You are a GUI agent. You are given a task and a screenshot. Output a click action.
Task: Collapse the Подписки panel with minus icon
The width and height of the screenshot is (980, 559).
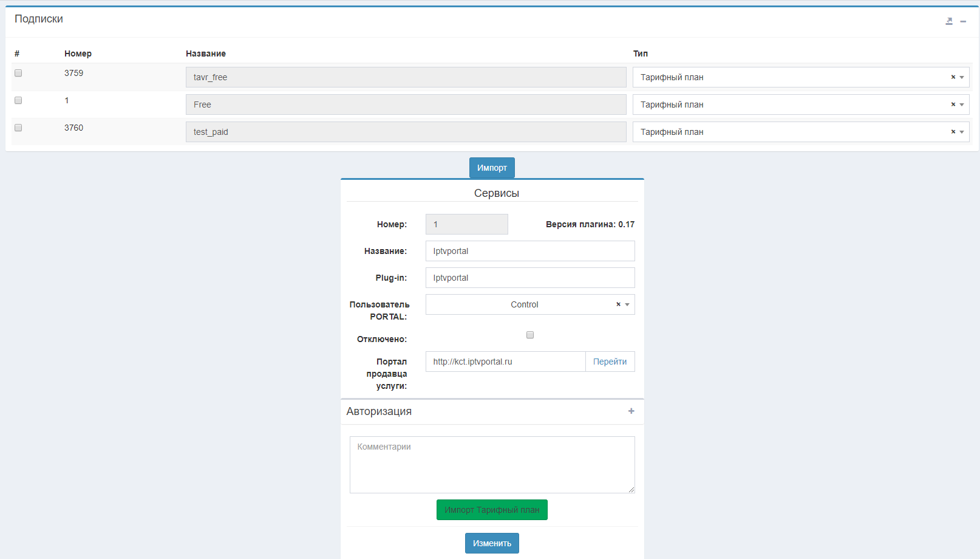tap(963, 21)
